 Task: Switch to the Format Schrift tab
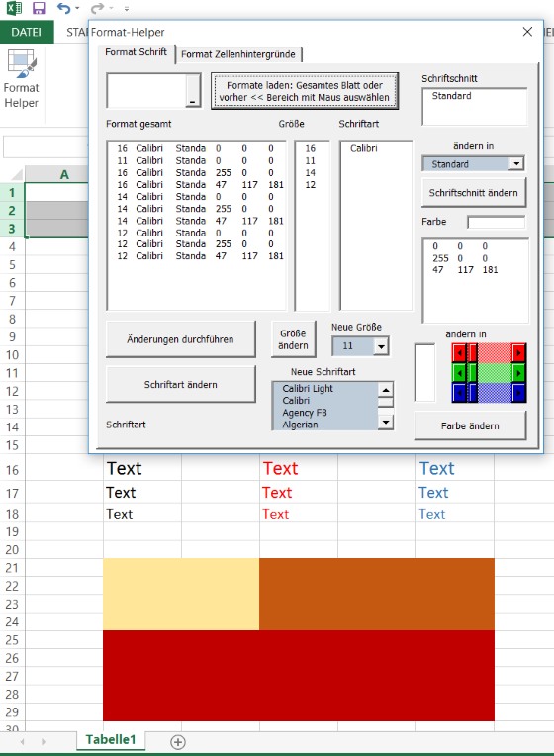(136, 52)
